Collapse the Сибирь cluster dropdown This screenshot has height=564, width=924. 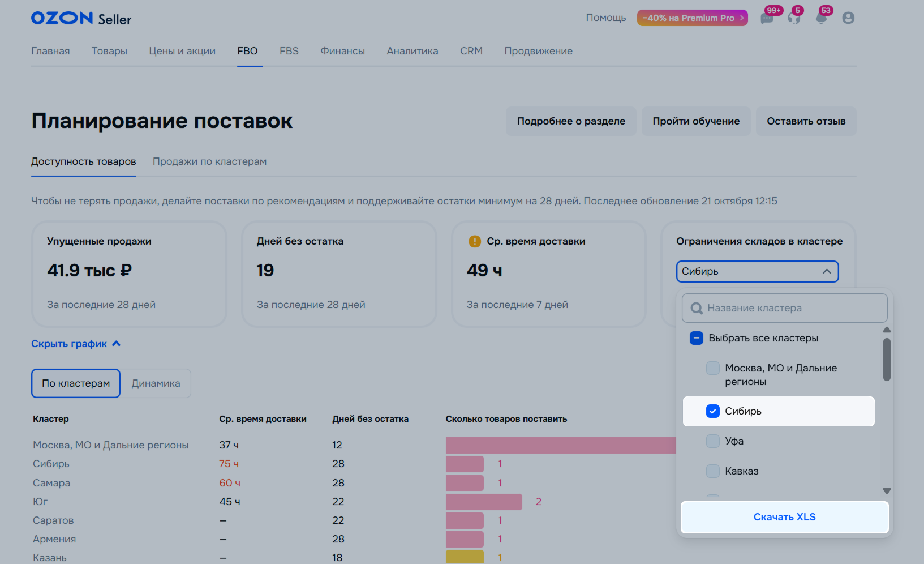tap(826, 271)
